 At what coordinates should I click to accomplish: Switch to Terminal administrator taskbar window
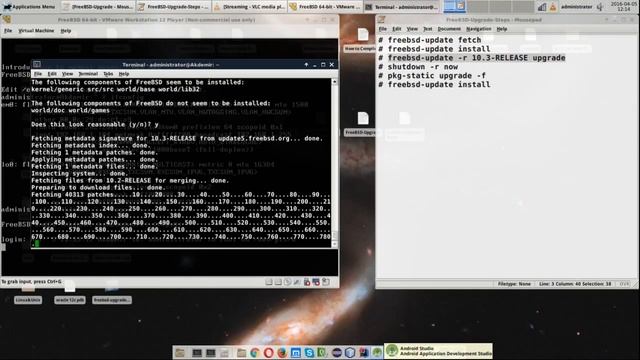tap(401, 7)
